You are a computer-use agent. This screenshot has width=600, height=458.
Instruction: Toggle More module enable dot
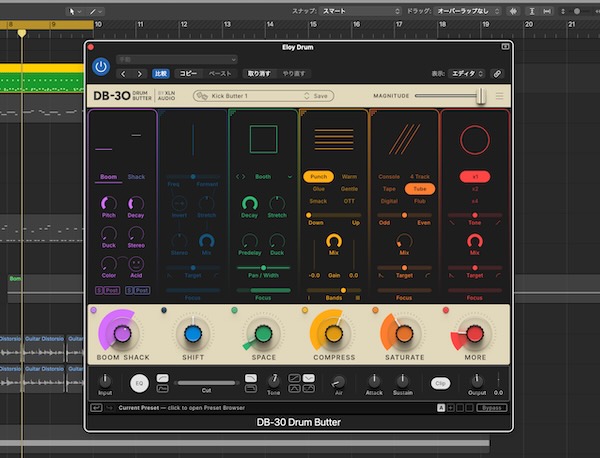[x=446, y=310]
